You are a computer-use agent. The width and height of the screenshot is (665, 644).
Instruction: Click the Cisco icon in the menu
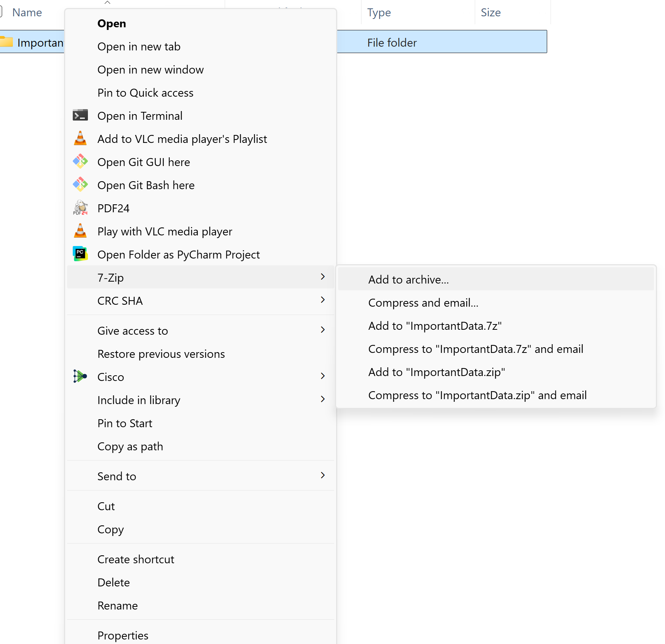pos(80,376)
